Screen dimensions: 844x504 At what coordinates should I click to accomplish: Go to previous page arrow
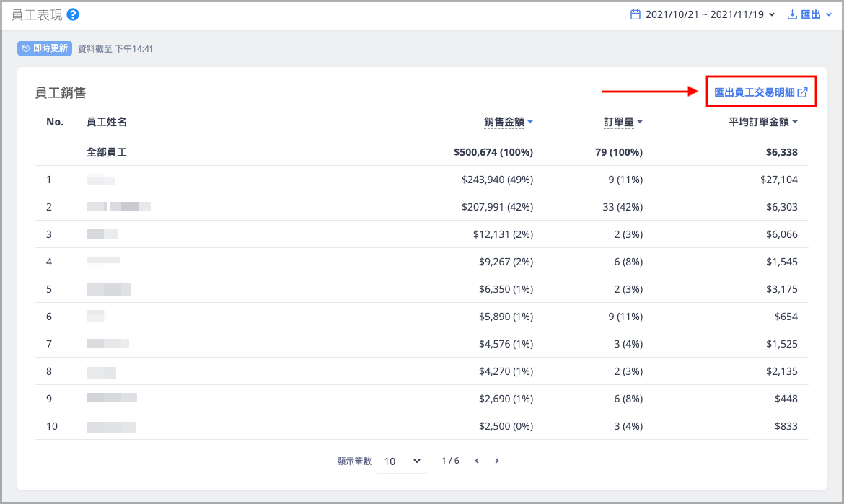(477, 461)
